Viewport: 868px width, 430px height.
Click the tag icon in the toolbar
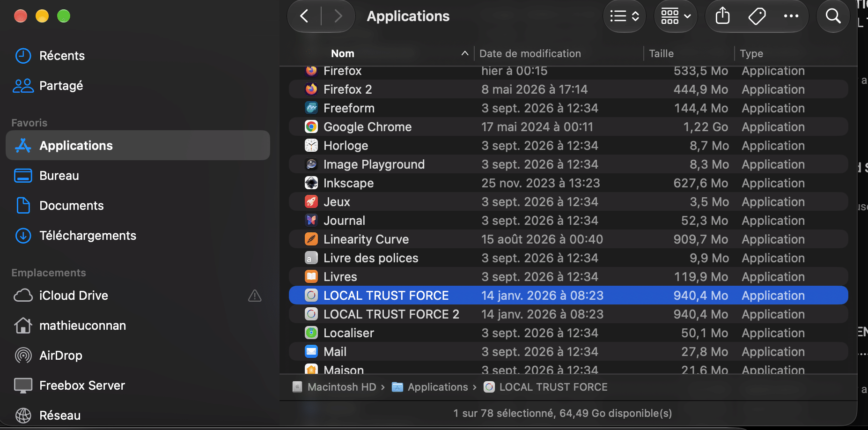point(757,16)
